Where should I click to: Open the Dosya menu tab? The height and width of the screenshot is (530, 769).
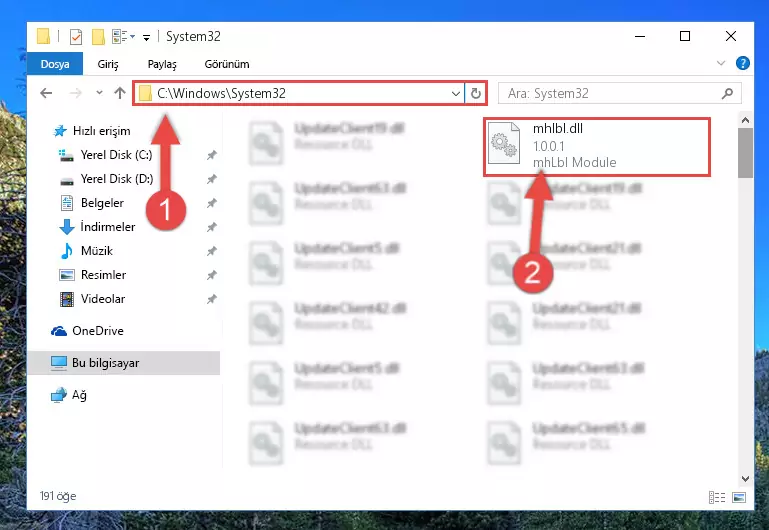(x=55, y=64)
